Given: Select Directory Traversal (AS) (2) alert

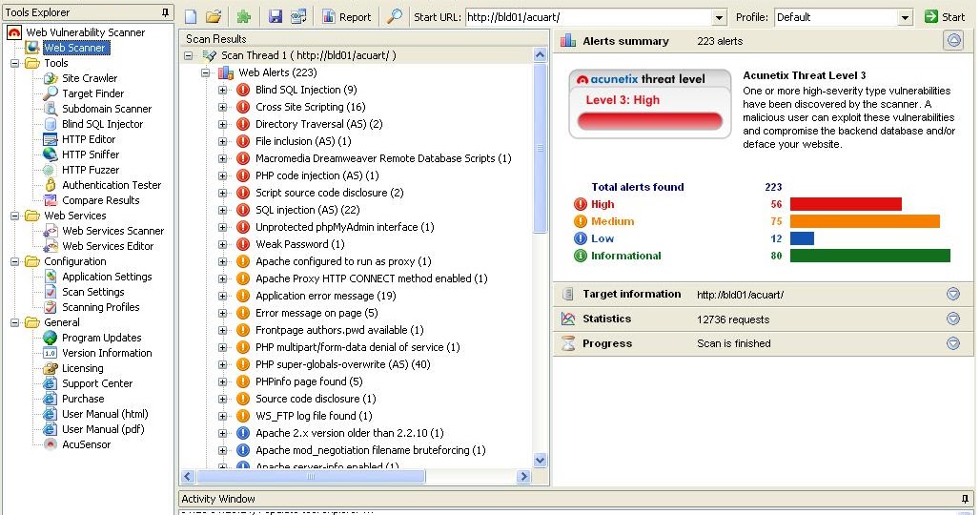Looking at the screenshot, I should [x=318, y=124].
